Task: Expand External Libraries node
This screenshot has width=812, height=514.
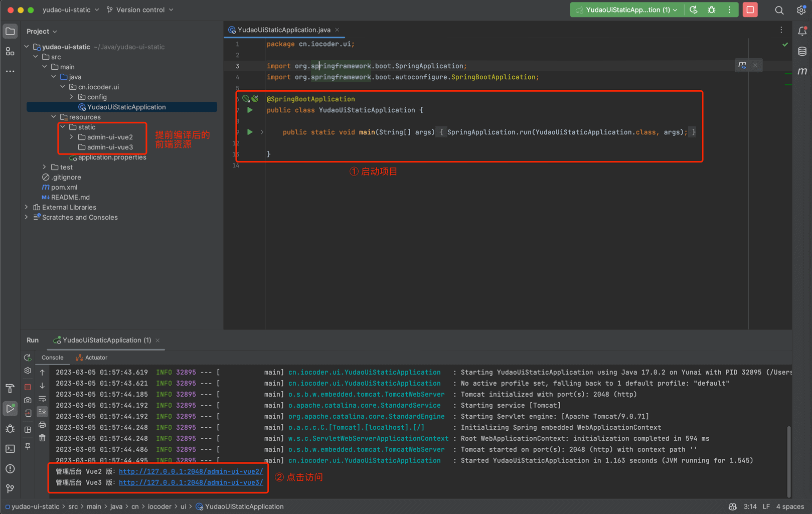Action: pyautogui.click(x=27, y=207)
